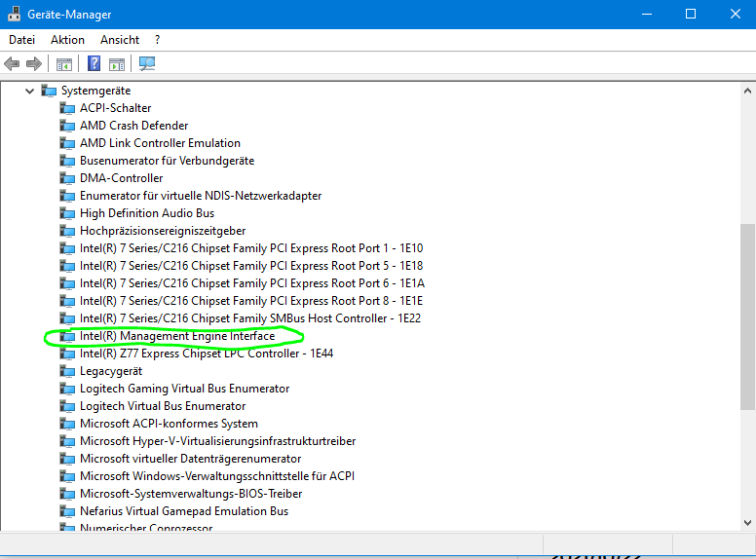The height and width of the screenshot is (559, 756).
Task: Click the scrollbar down arrow
Action: [747, 522]
